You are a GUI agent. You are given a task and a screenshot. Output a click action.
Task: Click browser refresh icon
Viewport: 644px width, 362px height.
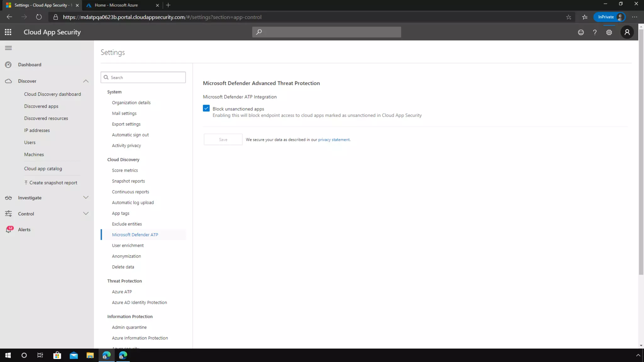coord(39,17)
